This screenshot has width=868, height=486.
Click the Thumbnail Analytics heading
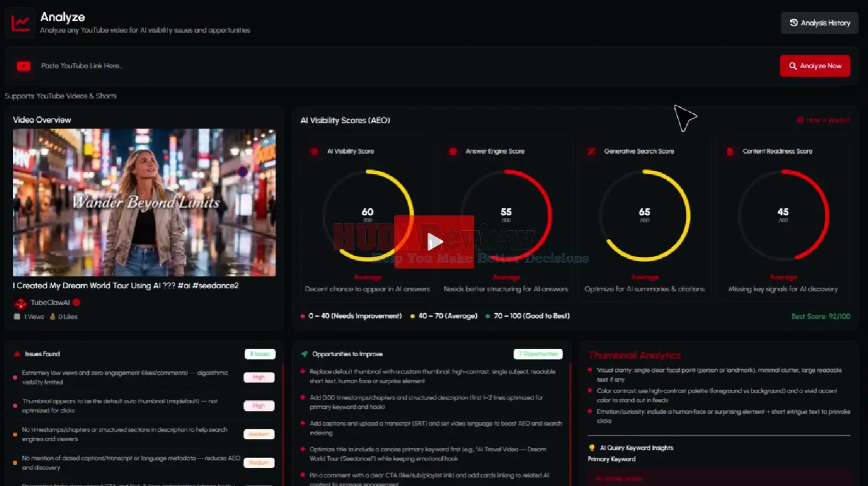[x=634, y=355]
